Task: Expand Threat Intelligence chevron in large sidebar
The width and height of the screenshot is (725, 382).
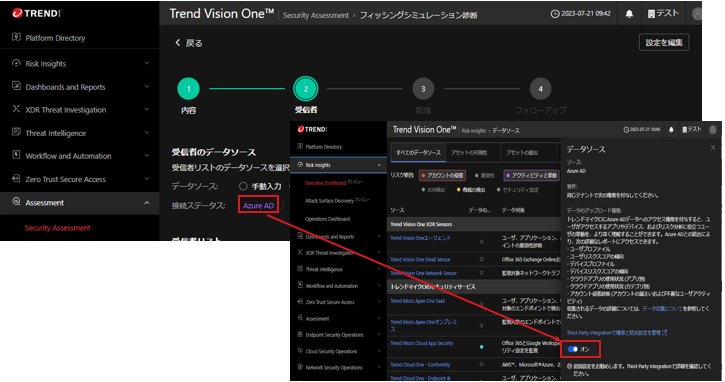Action: (147, 133)
